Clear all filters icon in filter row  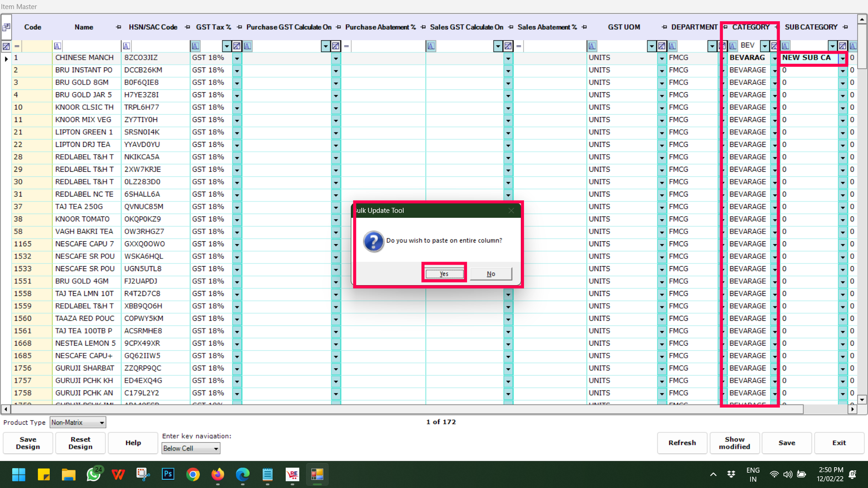(6, 46)
